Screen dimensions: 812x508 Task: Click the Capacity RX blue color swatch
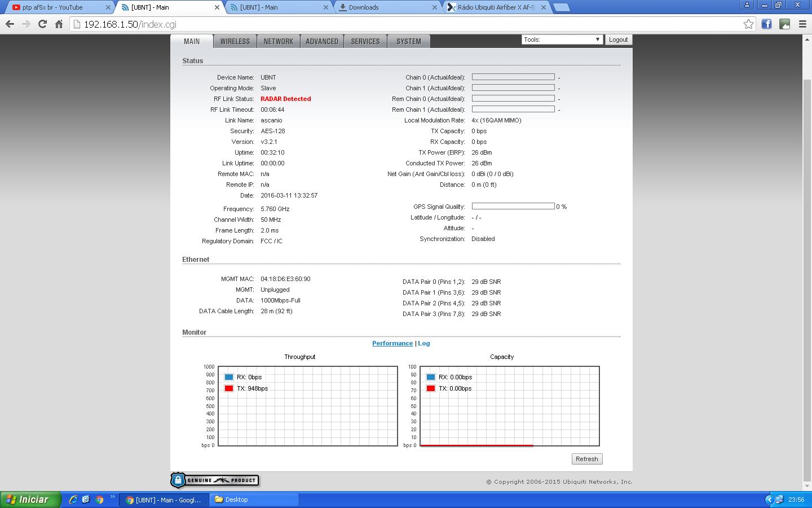click(431, 377)
